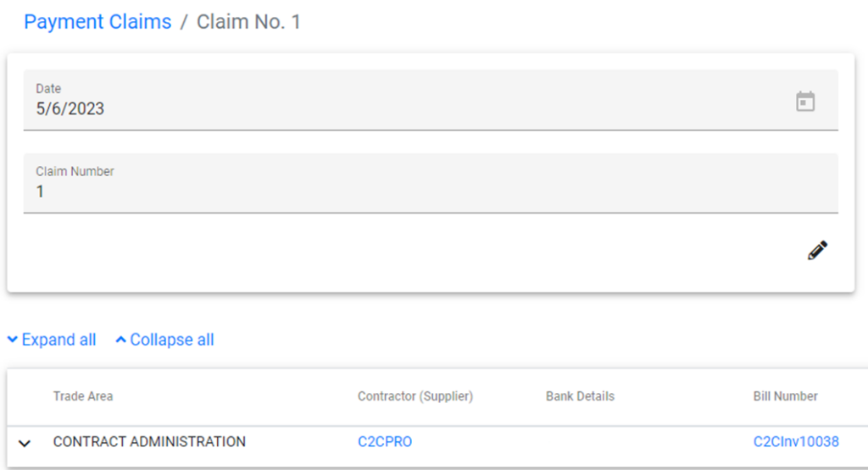Open bill number C2CInv10038
Viewport: 868px width, 470px height.
(796, 442)
